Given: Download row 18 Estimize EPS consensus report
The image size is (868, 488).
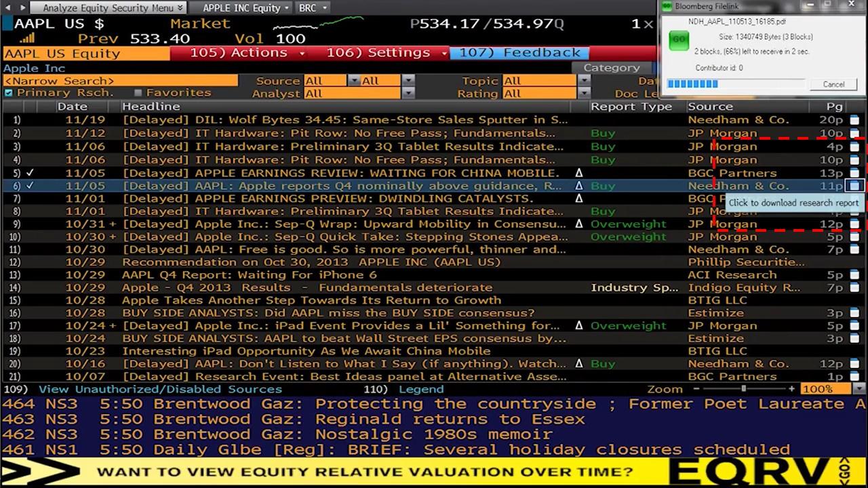Looking at the screenshot, I should (x=854, y=338).
